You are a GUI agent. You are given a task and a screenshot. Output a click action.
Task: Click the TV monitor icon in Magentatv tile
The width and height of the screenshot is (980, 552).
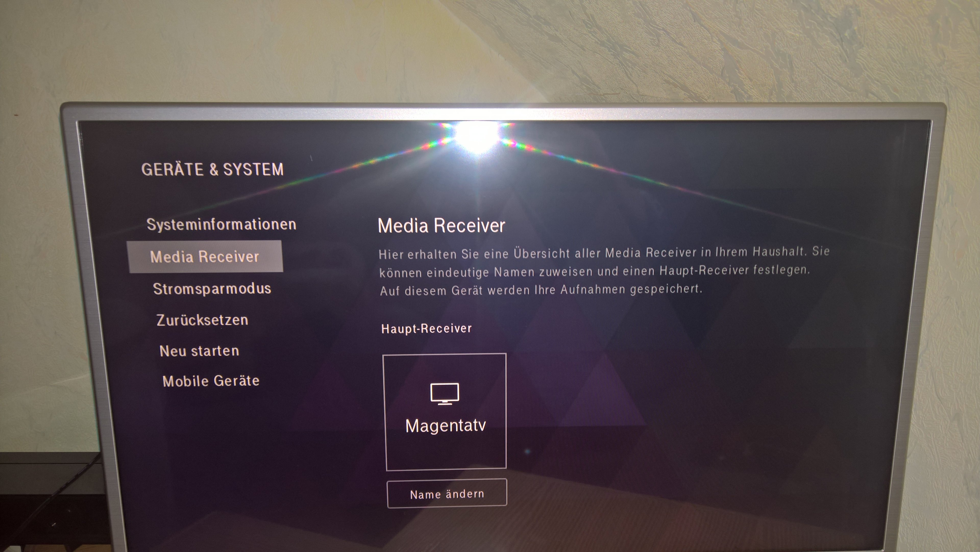[445, 394]
